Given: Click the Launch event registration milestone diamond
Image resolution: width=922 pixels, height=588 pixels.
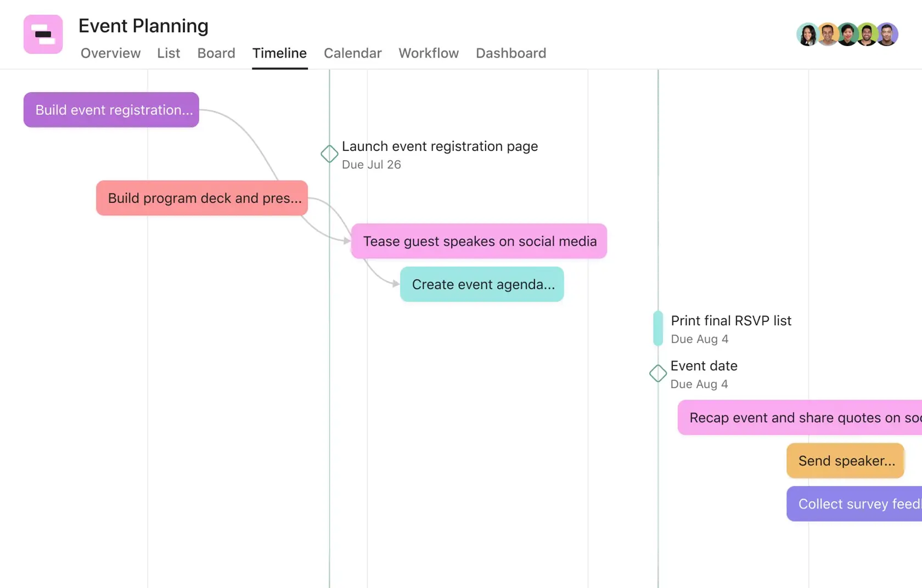Looking at the screenshot, I should (329, 154).
